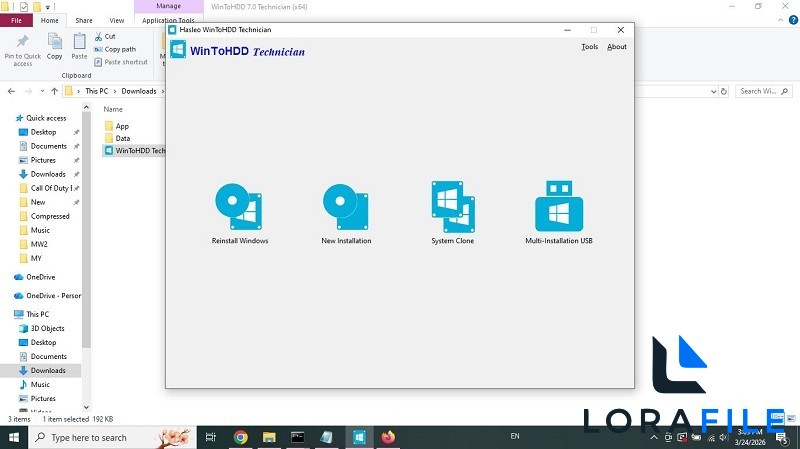Open the Tools menu in WinToHDD
Viewport: 800px width, 449px height.
point(589,46)
